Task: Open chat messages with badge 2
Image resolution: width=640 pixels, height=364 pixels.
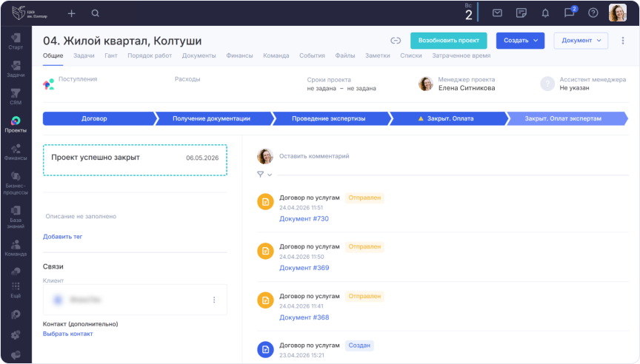Action: pyautogui.click(x=570, y=12)
